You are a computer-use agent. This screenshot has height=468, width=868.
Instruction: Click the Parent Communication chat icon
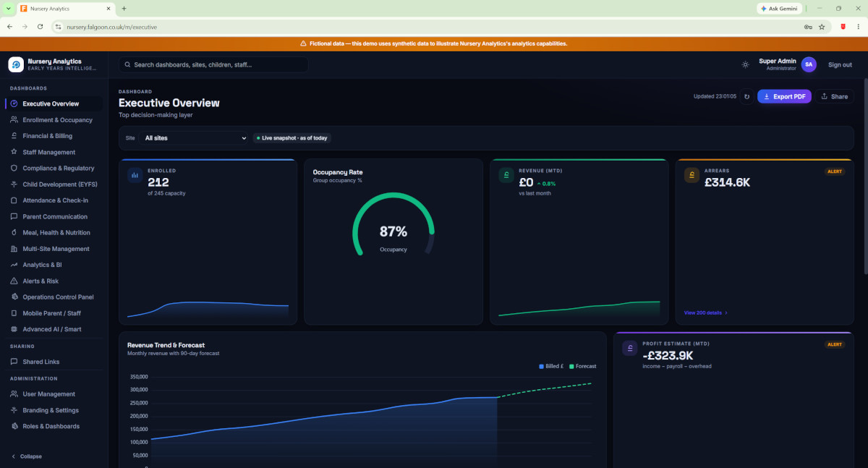[14, 216]
